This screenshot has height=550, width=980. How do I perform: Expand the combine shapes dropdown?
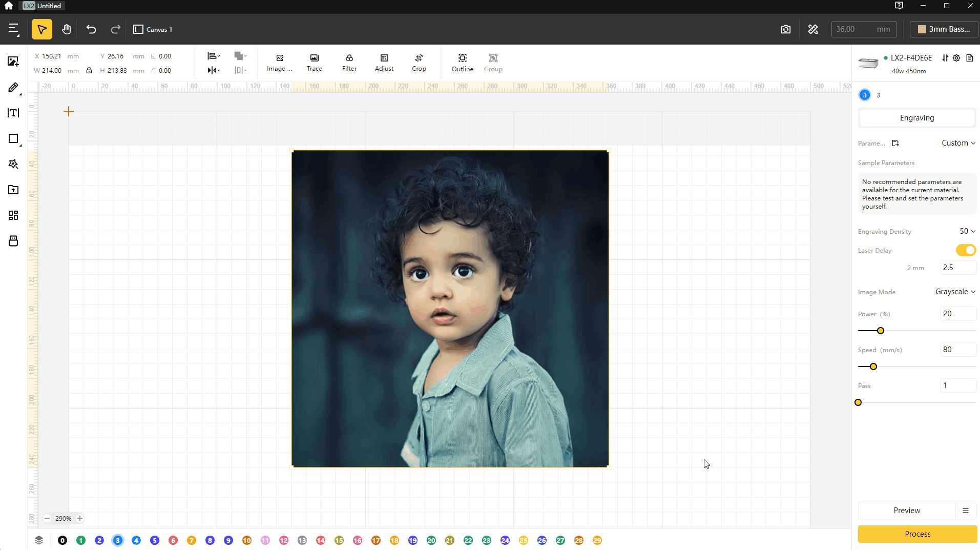pos(240,56)
